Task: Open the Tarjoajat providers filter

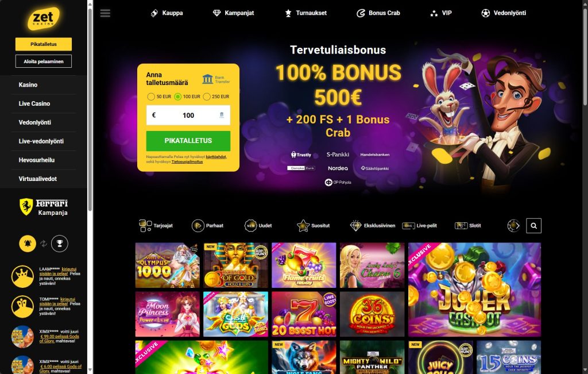Action: tap(156, 226)
